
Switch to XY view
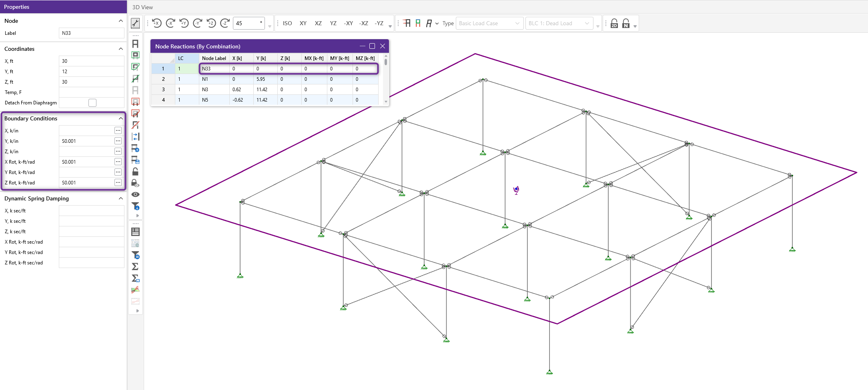click(x=303, y=23)
